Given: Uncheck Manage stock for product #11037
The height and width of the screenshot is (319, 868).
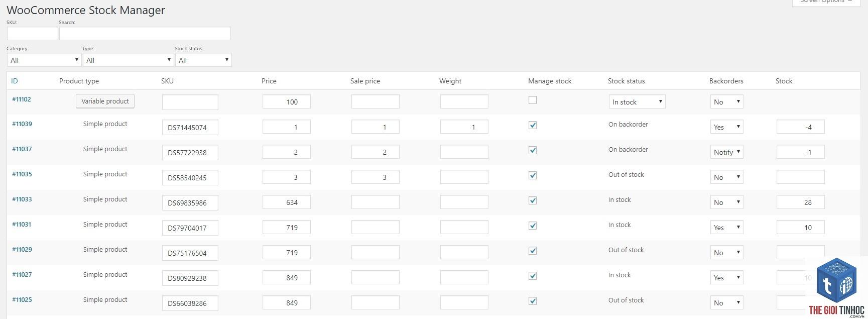Looking at the screenshot, I should tap(533, 150).
